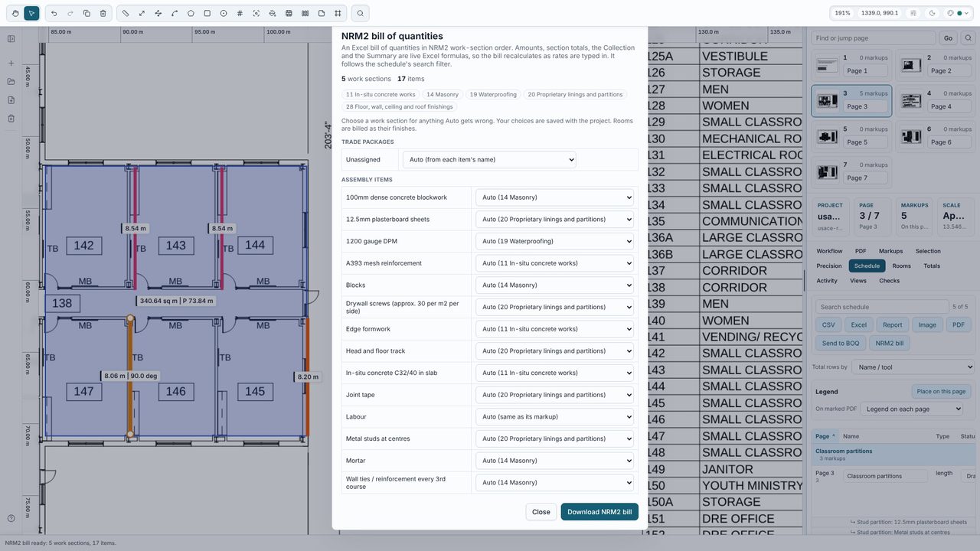Click 20 Proprietary linings and partitions chip

[575, 94]
